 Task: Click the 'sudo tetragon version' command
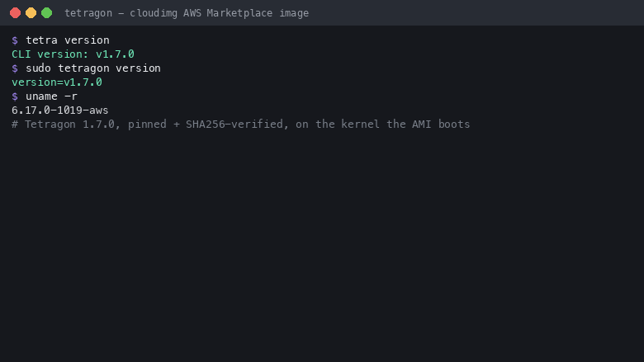click(x=92, y=68)
